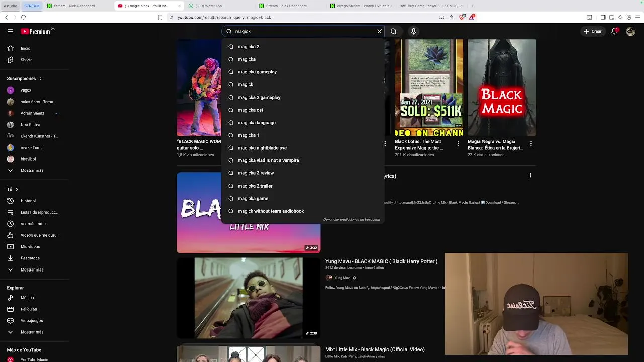Click the browser address bar URL
The width and height of the screenshot is (644, 362).
[x=224, y=17]
